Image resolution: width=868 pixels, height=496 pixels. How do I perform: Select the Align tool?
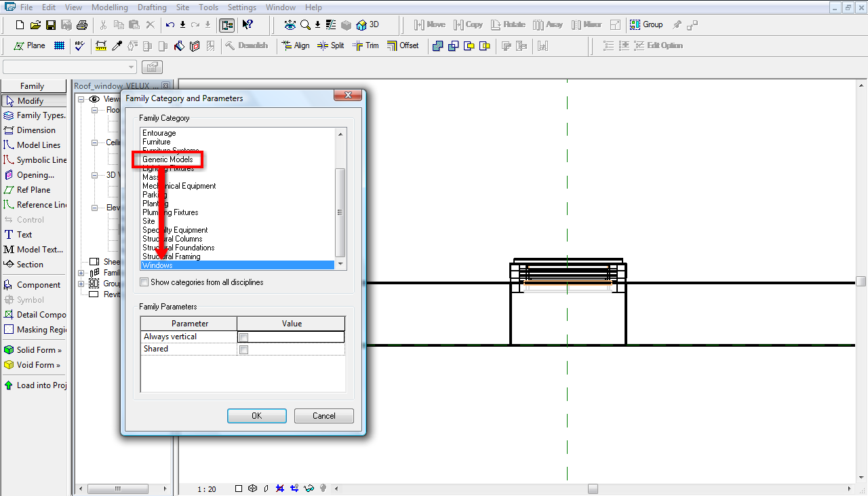pyautogui.click(x=296, y=45)
